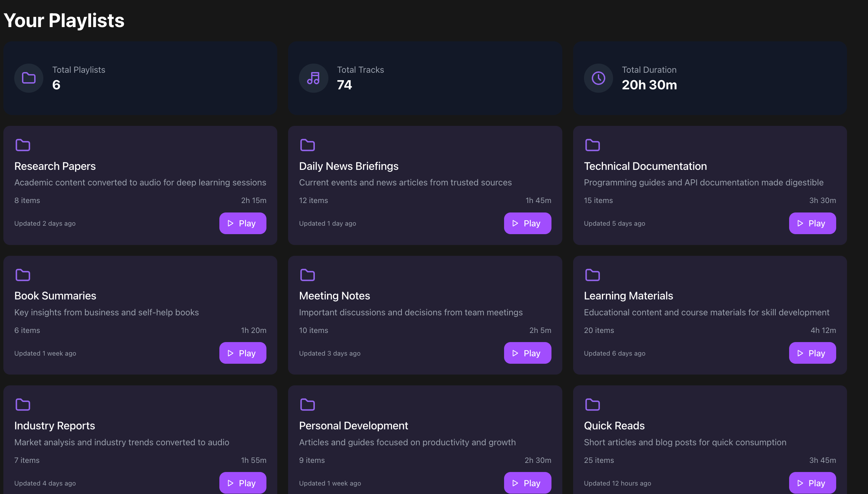
Task: Click the Meeting Notes folder icon
Action: (x=307, y=275)
